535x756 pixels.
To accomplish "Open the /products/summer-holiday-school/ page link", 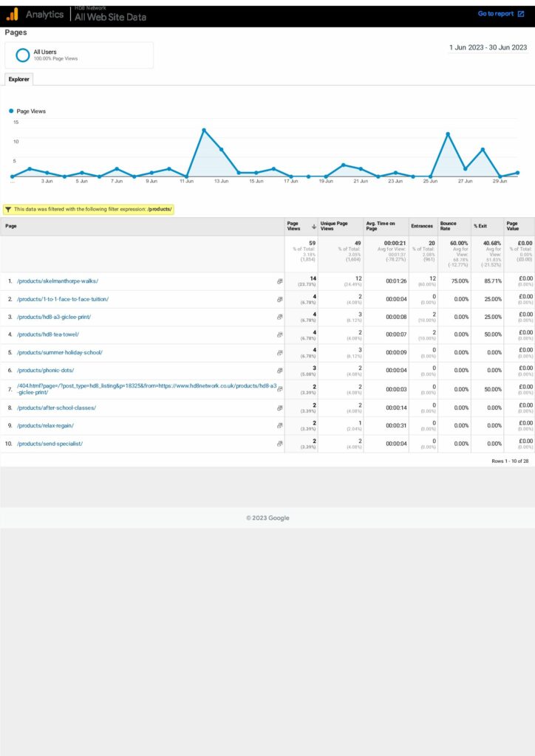I will tap(60, 353).
